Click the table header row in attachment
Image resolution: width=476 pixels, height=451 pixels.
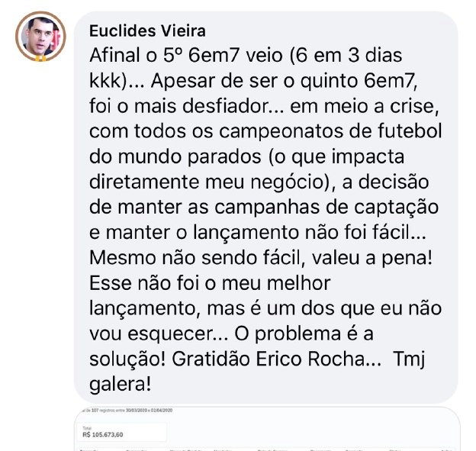[267, 449]
